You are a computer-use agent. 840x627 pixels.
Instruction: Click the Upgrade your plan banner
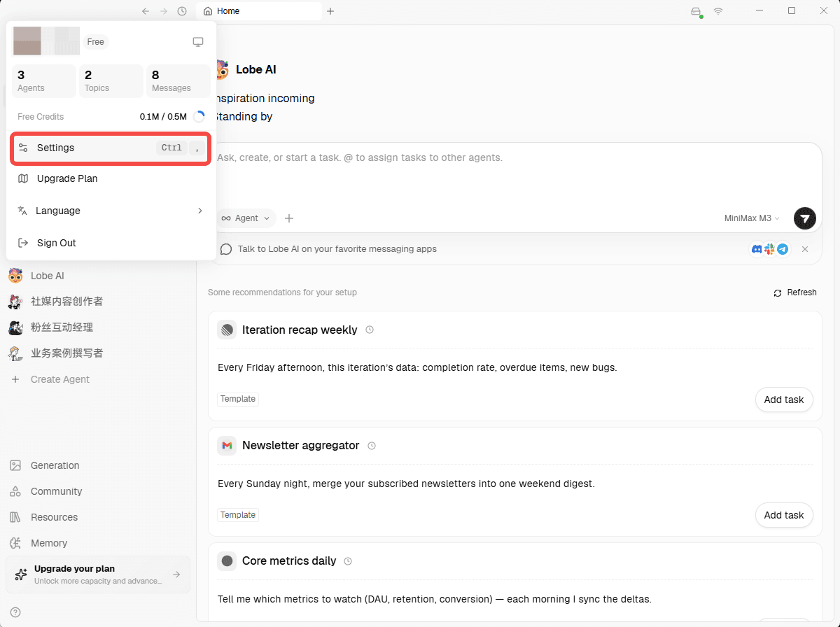tap(98, 575)
